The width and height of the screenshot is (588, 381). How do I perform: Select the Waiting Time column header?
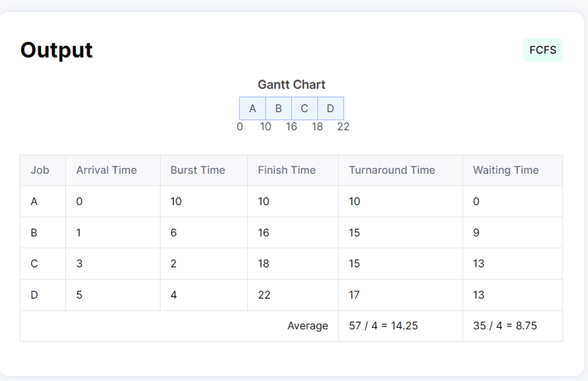(506, 170)
